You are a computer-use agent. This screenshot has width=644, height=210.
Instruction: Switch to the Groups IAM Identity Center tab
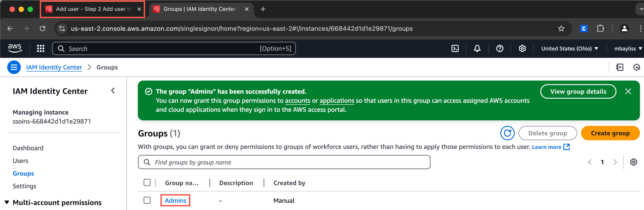[x=201, y=9]
